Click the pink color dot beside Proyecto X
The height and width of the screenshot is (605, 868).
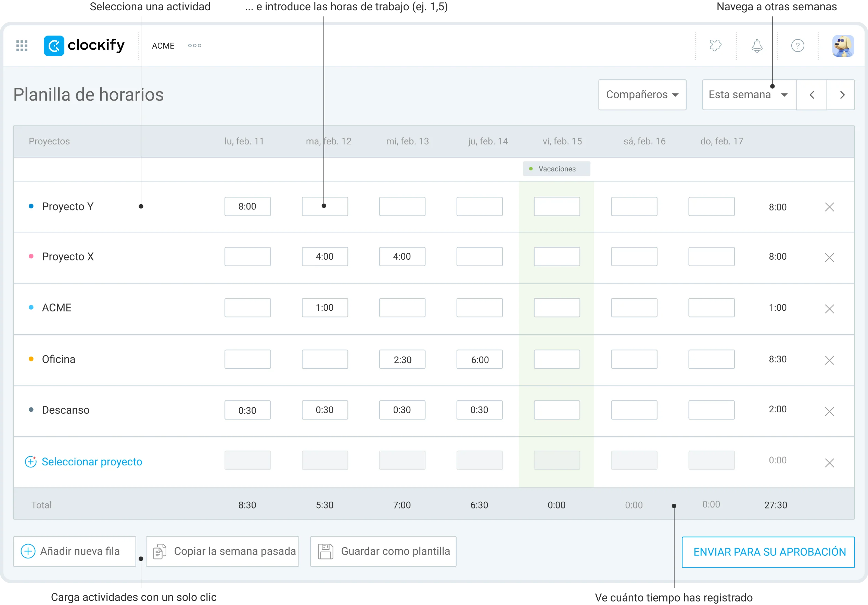31,257
